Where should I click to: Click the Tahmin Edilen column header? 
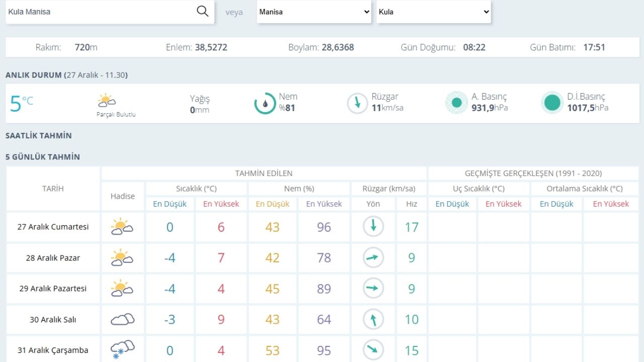pos(264,173)
